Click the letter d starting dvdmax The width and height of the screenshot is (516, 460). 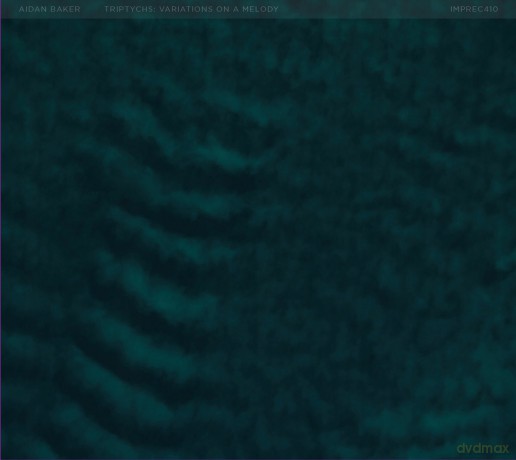(x=461, y=448)
